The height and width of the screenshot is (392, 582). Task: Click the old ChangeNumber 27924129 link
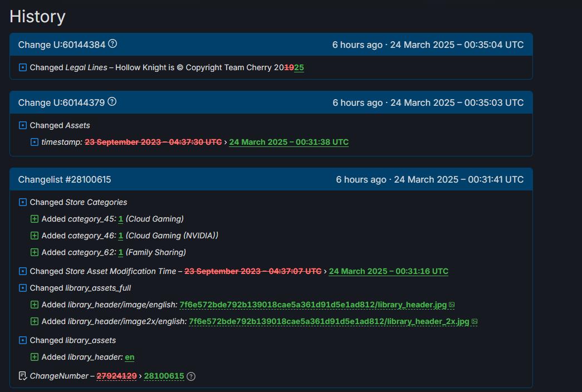[x=116, y=376]
